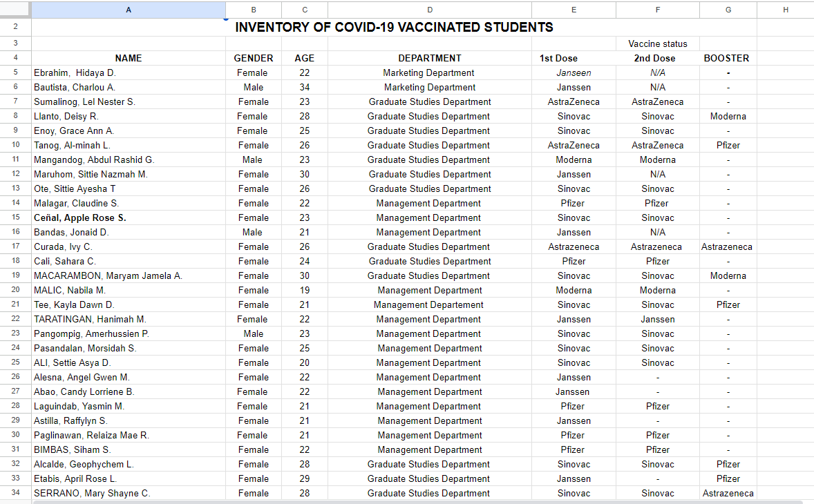Click the booster cell for Curada, Ivy C.
Image resolution: width=814 pixels, height=504 pixels.
(727, 246)
